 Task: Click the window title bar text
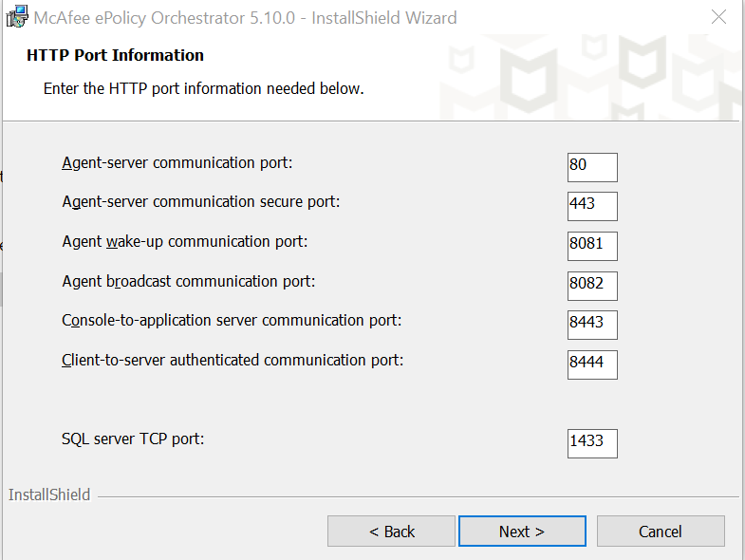245,18
